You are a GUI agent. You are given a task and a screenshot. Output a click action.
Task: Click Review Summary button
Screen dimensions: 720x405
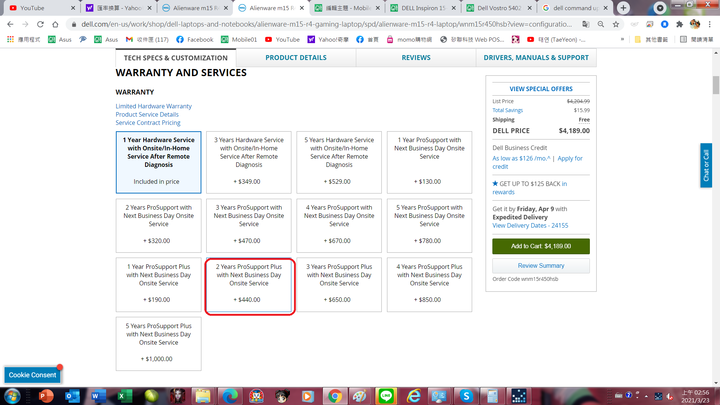click(541, 265)
